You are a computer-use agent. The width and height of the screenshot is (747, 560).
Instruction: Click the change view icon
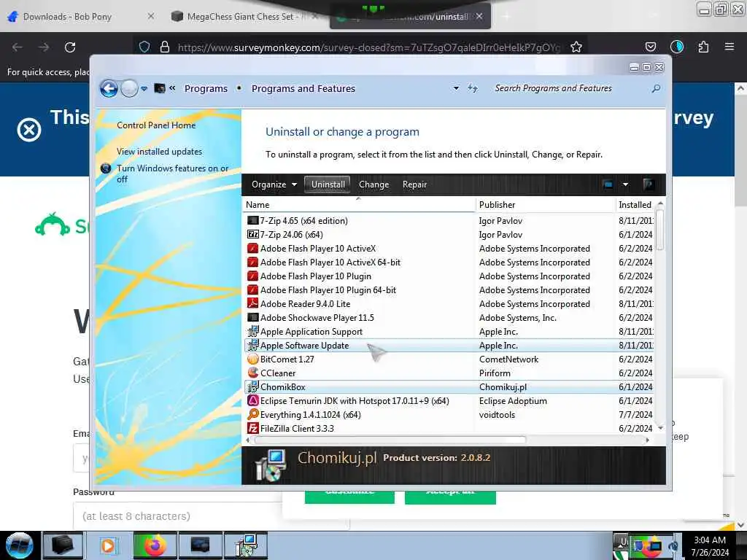coord(608,184)
